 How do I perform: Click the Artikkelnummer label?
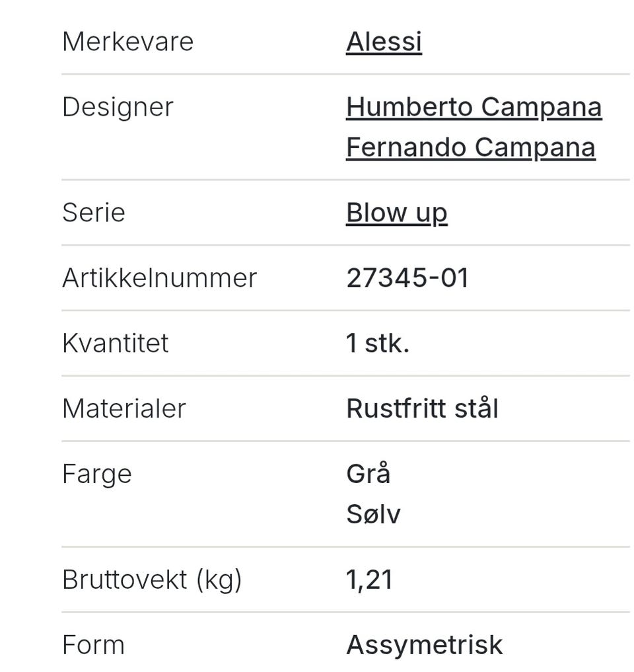pos(159,278)
